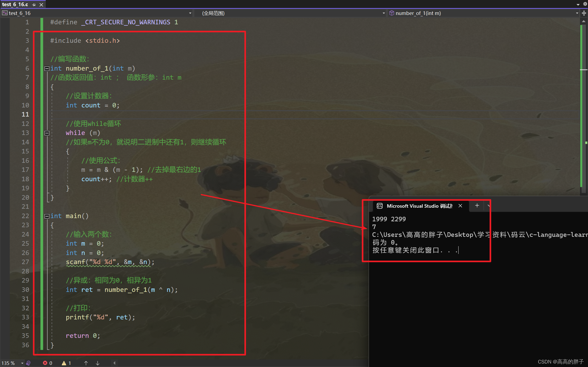The width and height of the screenshot is (588, 367).
Task: Go to previous issue up arrow
Action: [86, 363]
